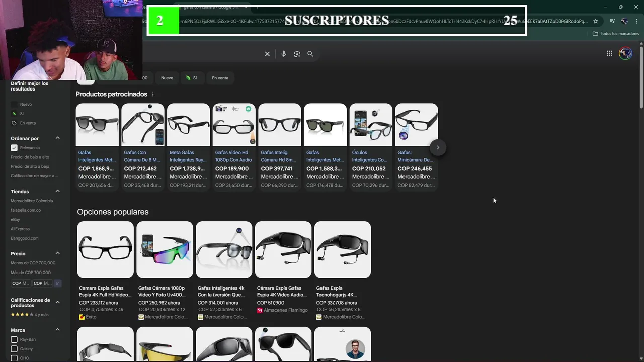The width and height of the screenshot is (644, 362).
Task: Click the magnifying glass search icon
Action: pyautogui.click(x=310, y=54)
